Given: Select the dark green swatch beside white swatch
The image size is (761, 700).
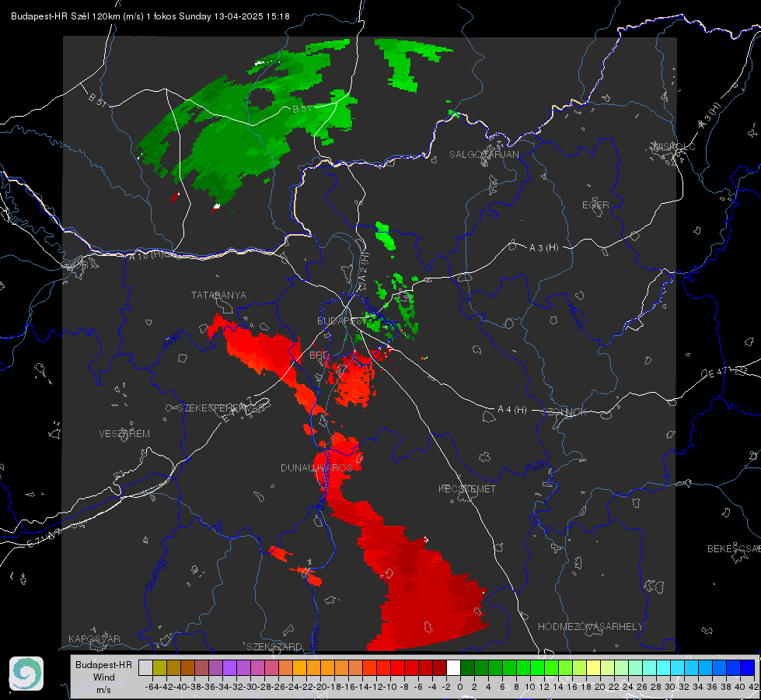Looking at the screenshot, I should tap(467, 668).
